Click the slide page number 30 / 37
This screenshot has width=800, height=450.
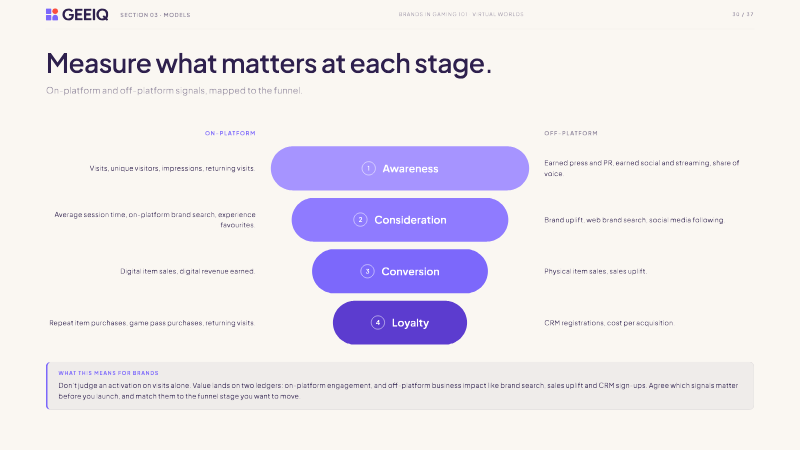click(743, 14)
